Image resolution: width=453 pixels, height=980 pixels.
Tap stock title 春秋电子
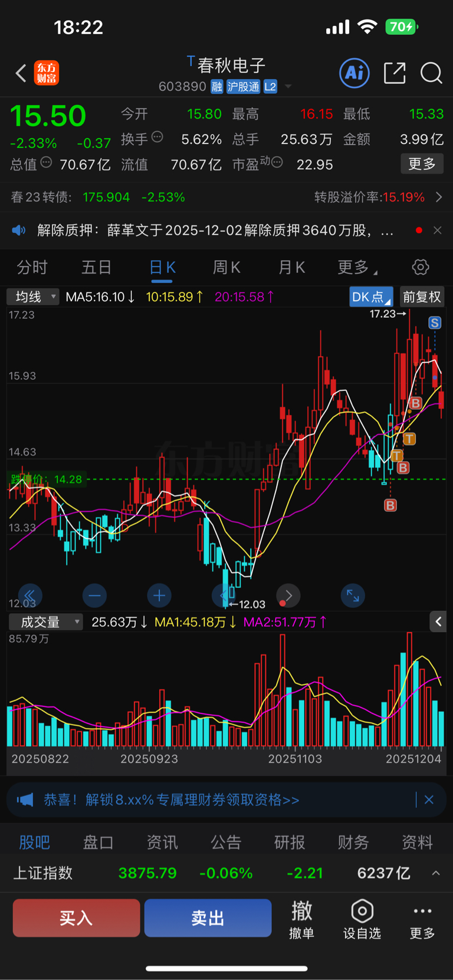(x=231, y=65)
